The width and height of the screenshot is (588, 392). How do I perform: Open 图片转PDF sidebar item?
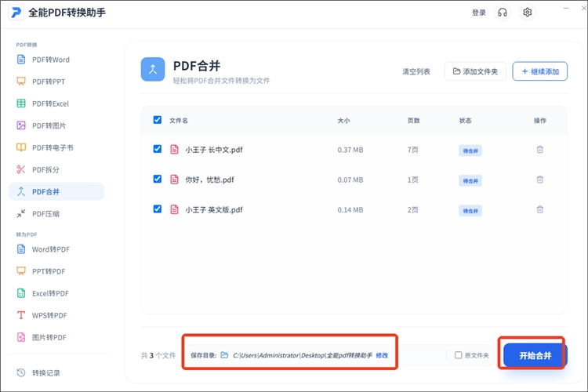56,337
